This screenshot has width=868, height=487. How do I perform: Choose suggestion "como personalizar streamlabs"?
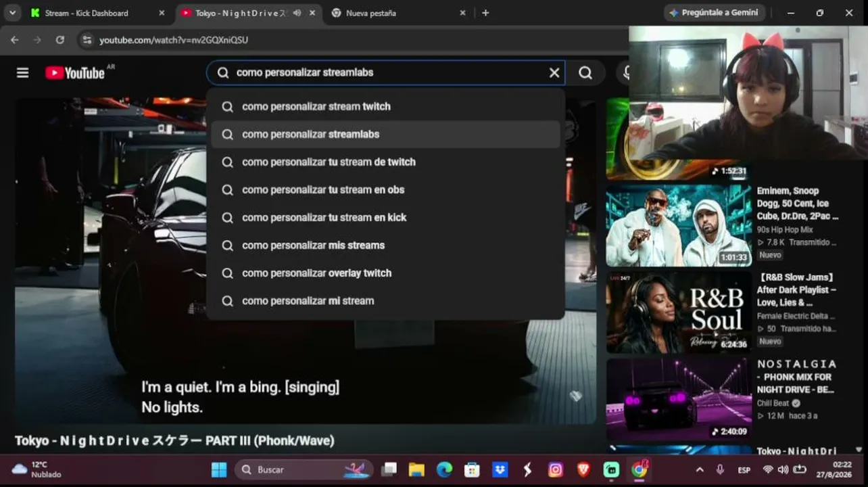tap(386, 134)
